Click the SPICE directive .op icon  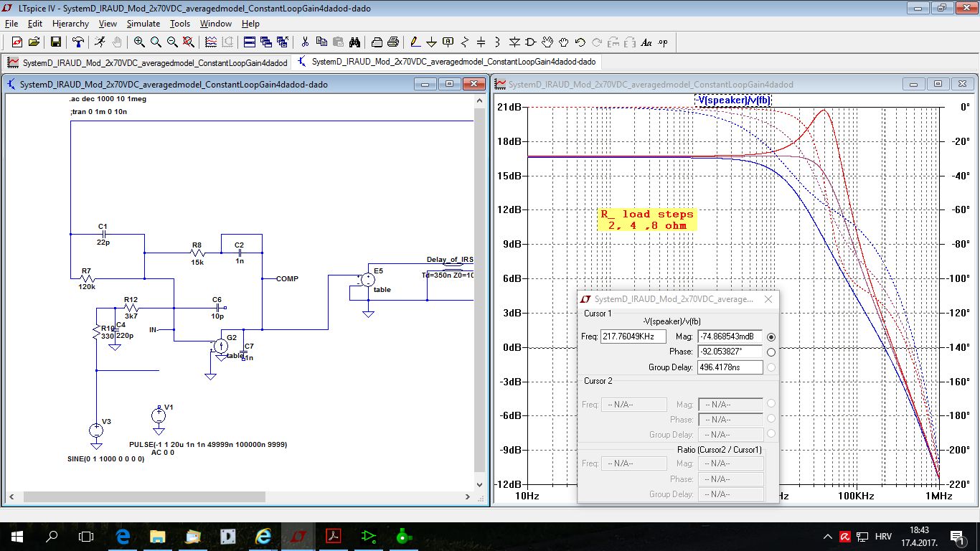coord(662,42)
